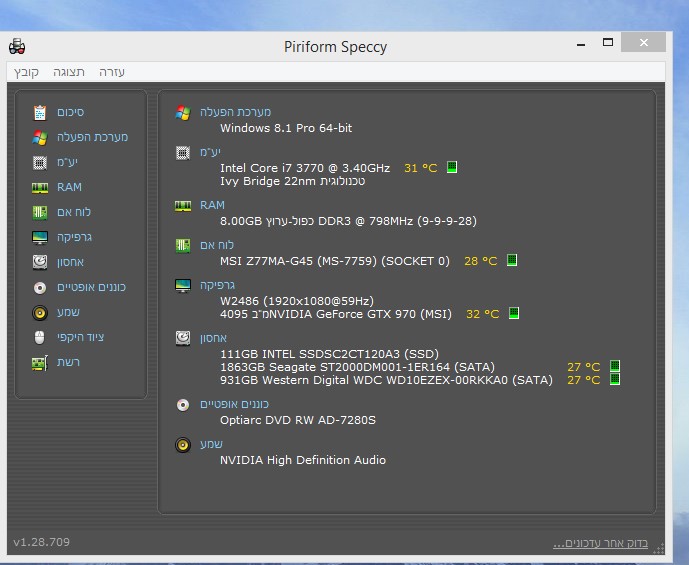Click the Speccy app icon in title bar

click(x=17, y=46)
